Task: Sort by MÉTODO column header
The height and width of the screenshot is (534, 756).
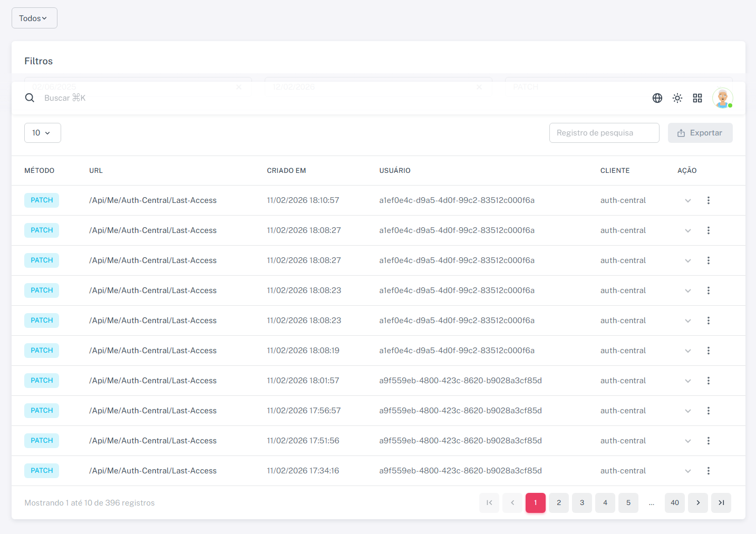Action: point(40,171)
